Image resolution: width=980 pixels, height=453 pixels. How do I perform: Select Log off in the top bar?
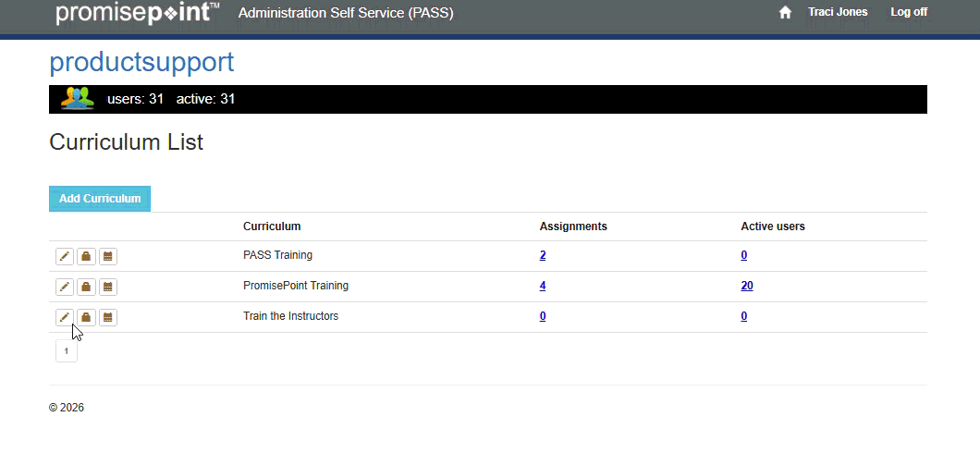coord(908,13)
